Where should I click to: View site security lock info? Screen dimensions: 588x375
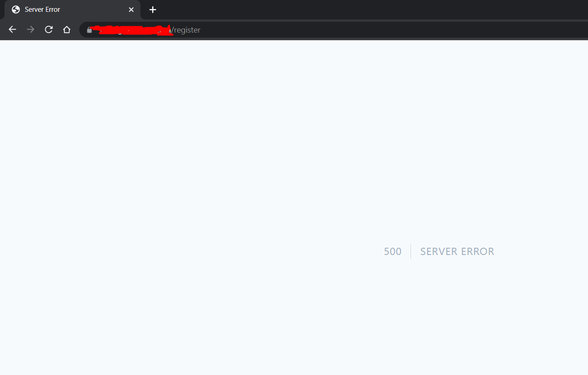[x=90, y=30]
